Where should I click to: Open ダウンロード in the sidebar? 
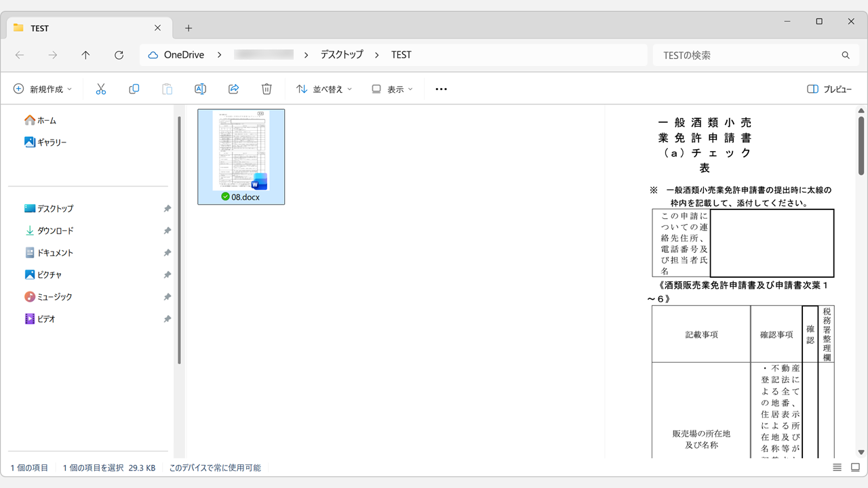(x=55, y=230)
